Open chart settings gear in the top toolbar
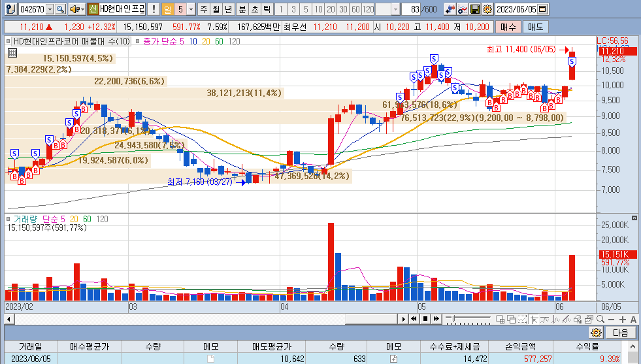Screen dimensions: 641x364 click(x=487, y=9)
